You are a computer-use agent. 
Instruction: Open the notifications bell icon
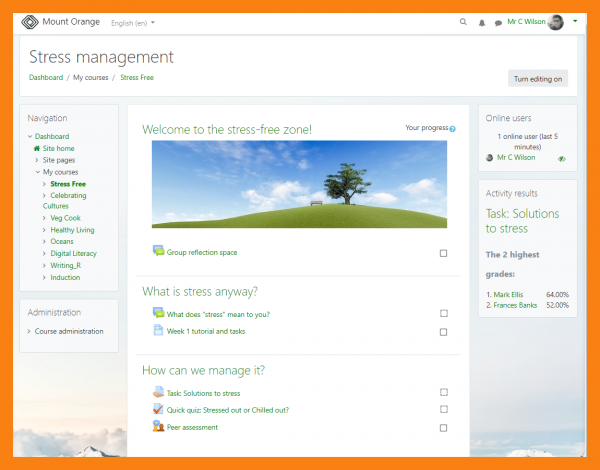pyautogui.click(x=481, y=22)
